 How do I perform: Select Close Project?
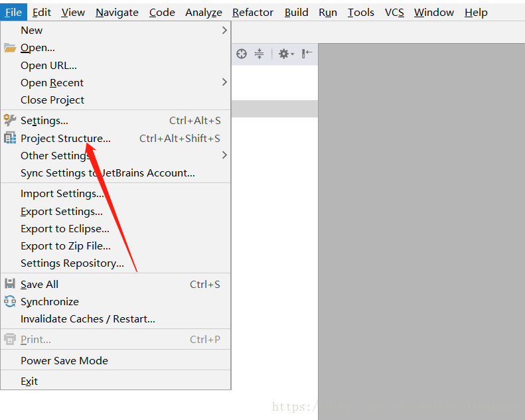tap(115, 100)
